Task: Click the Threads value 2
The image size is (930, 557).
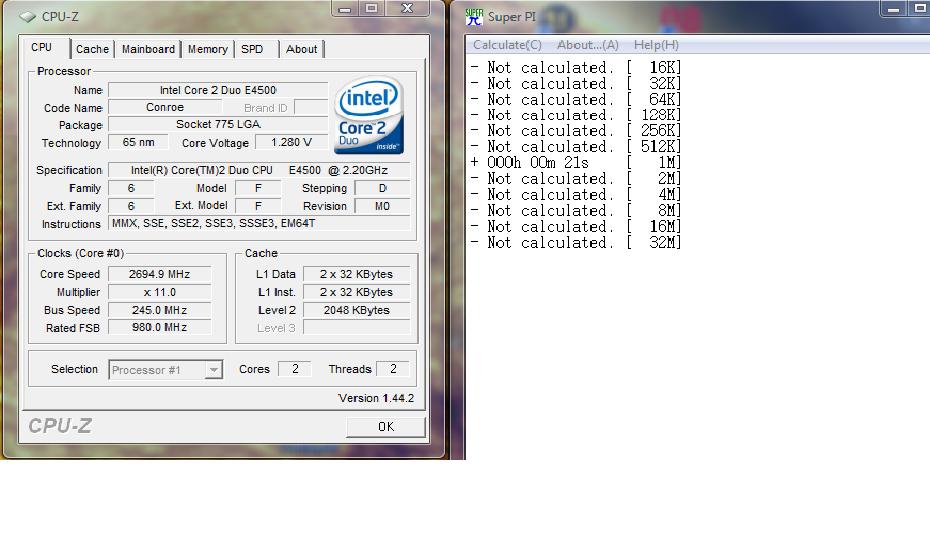Action: point(393,369)
